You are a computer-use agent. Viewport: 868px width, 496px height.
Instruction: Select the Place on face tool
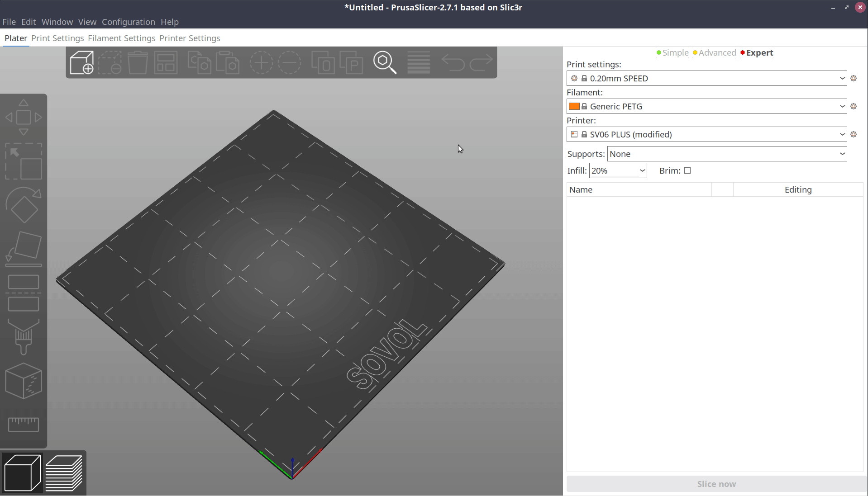(x=24, y=249)
